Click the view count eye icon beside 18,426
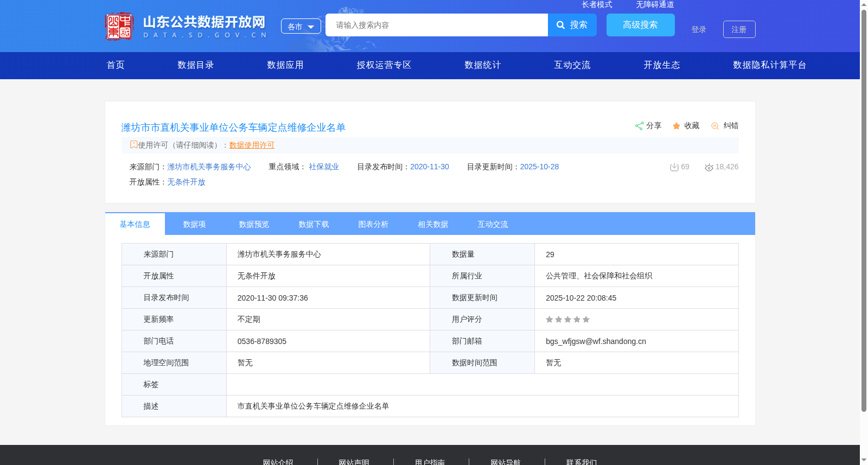868x465 pixels. (x=709, y=167)
